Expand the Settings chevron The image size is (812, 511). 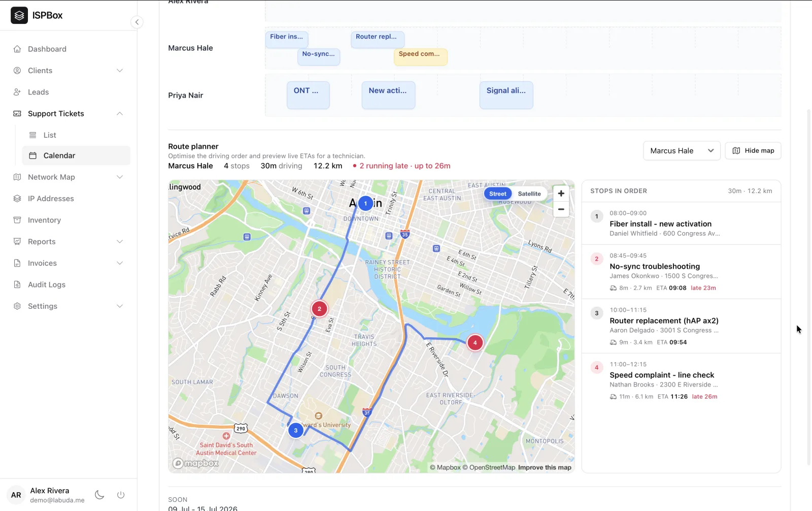pos(120,306)
